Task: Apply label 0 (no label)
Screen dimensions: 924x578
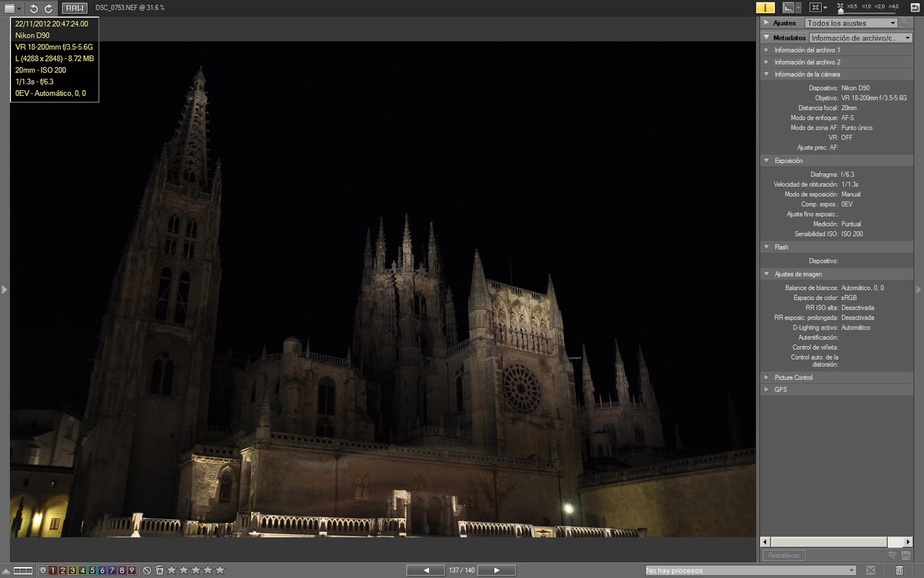Action: point(43,570)
